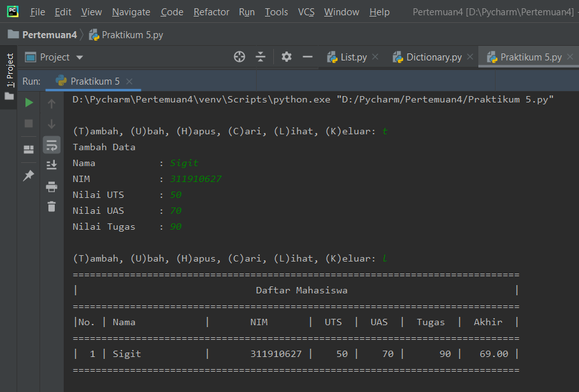Click the Python file icon beside Praktikum 5.py breadcrumb
The width and height of the screenshot is (579, 392).
[94, 34]
